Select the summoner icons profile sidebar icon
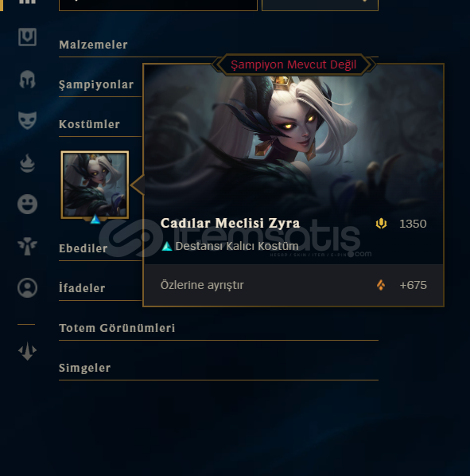 tap(27, 287)
